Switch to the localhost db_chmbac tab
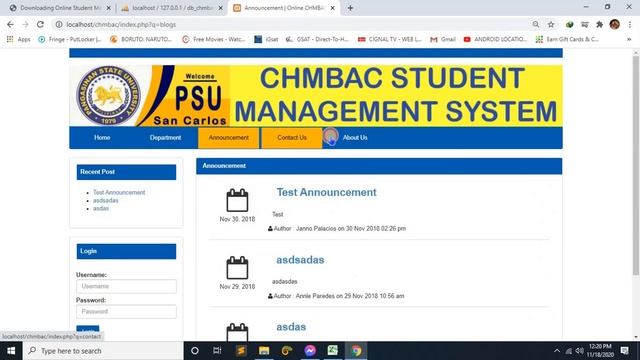Image resolution: width=640 pixels, height=360 pixels. (x=172, y=8)
